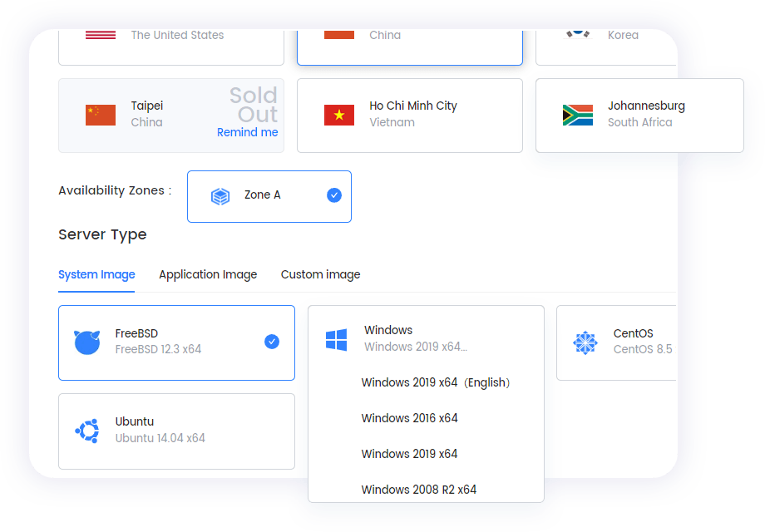Image resolution: width=765 pixels, height=532 pixels.
Task: Open the Custom image tab
Action: 320,274
